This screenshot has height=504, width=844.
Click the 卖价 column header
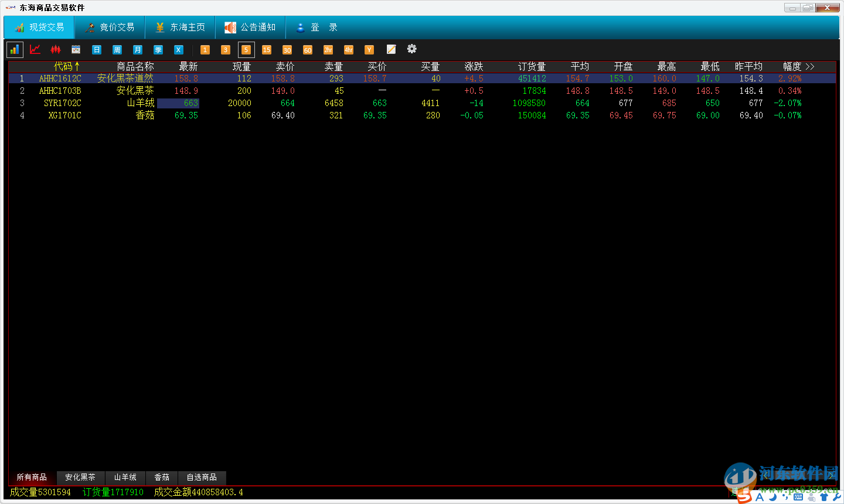(285, 67)
